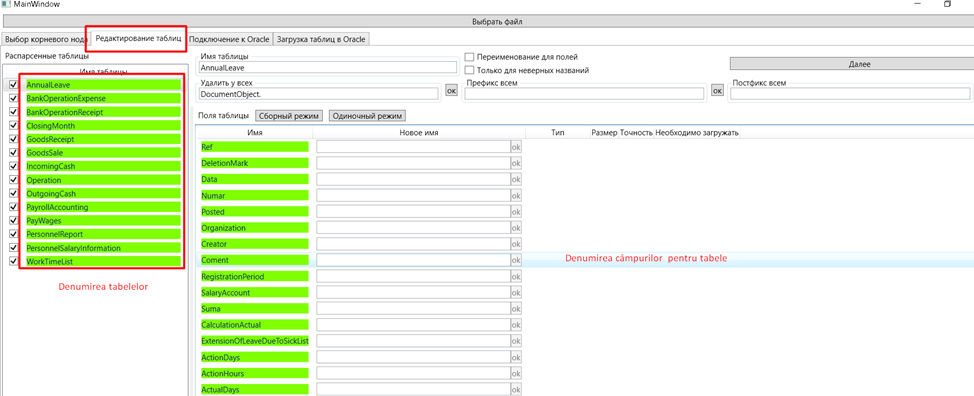Select the PayWages table row
974x396 pixels.
103,221
